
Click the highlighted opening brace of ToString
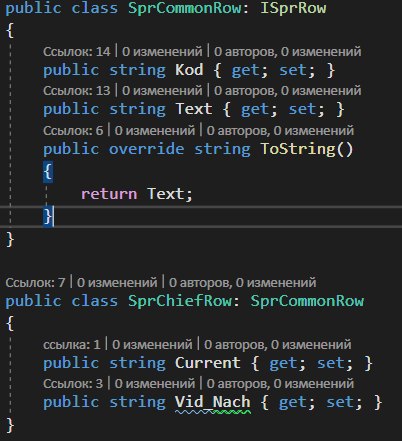click(48, 172)
